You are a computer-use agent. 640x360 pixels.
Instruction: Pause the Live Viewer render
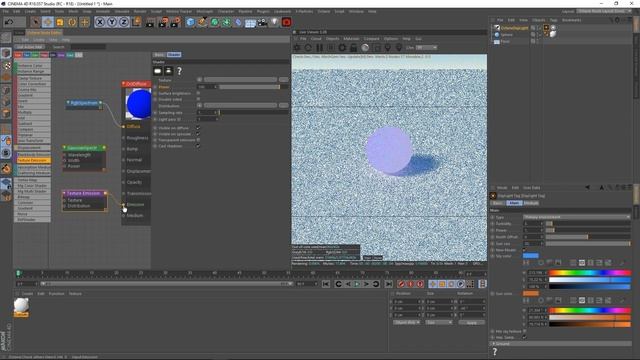[319, 47]
